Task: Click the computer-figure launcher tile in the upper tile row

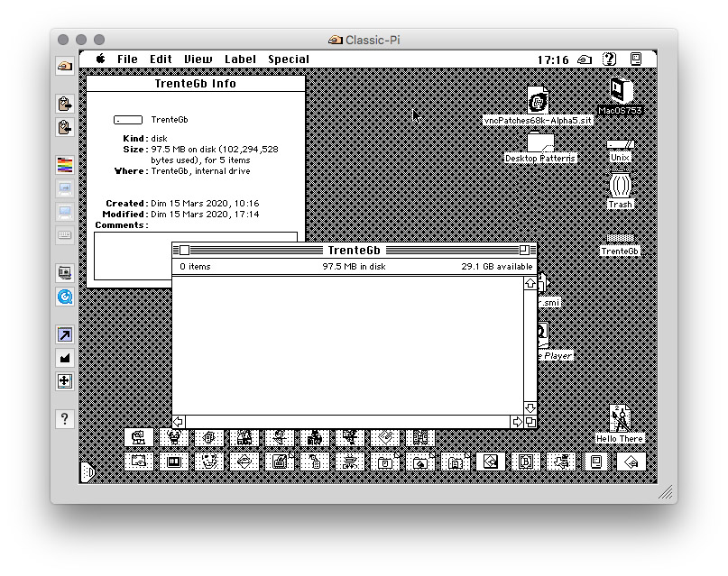Action: coord(138,437)
